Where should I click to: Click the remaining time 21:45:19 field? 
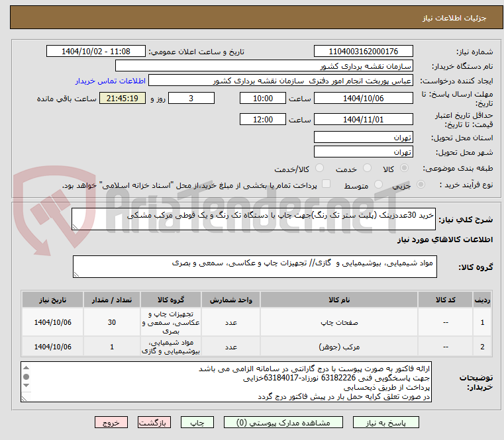pos(123,99)
